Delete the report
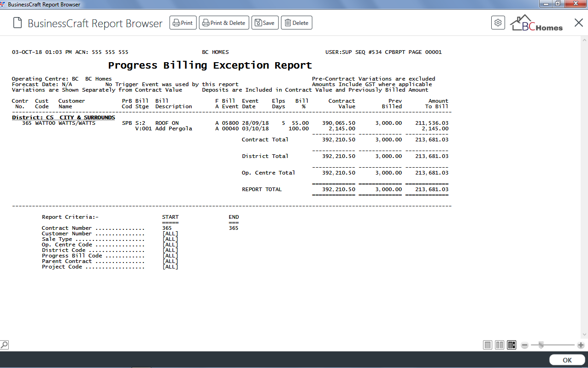This screenshot has height=368, width=588. (x=296, y=23)
